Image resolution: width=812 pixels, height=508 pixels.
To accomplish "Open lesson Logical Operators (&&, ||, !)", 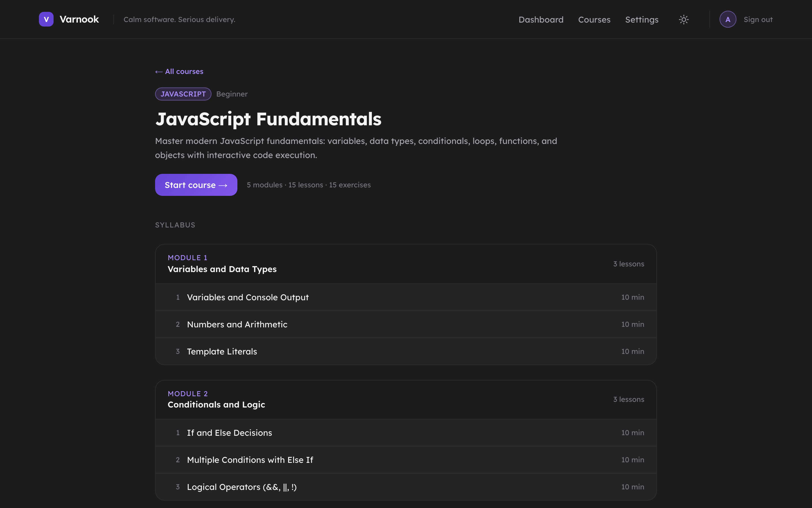I will [x=406, y=487].
